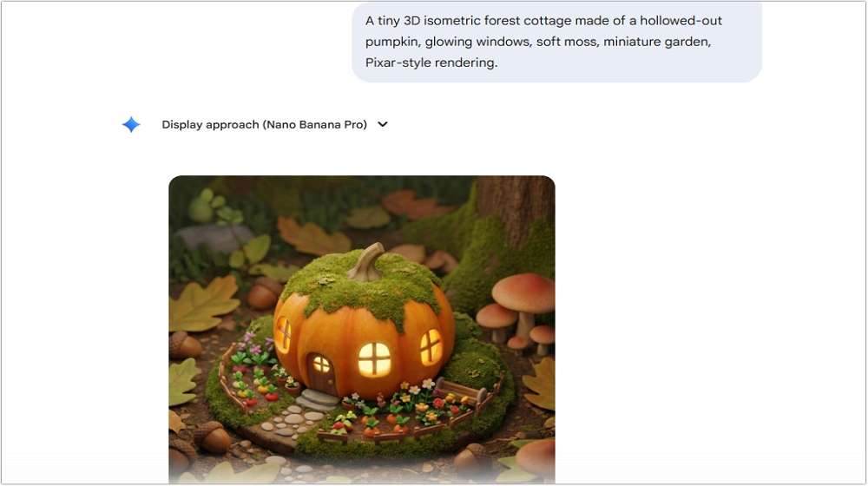Click the pumpkin cottage's arched wooden door

(323, 372)
